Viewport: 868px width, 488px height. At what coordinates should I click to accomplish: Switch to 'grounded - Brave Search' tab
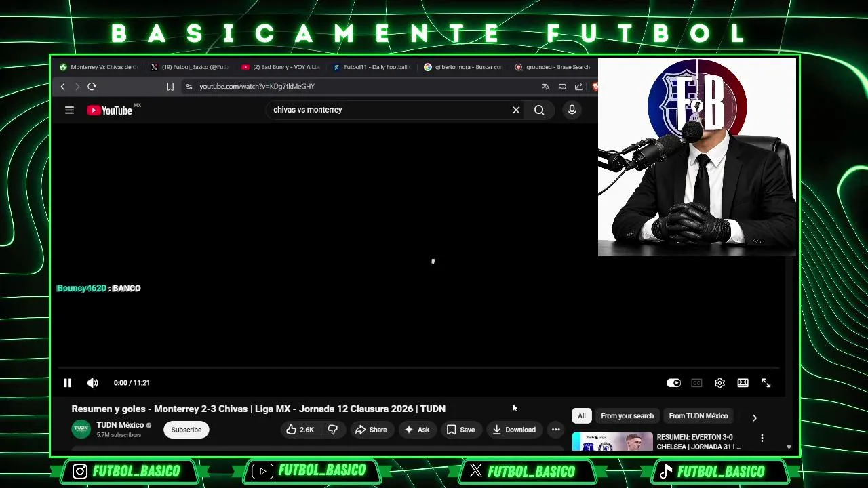point(553,67)
